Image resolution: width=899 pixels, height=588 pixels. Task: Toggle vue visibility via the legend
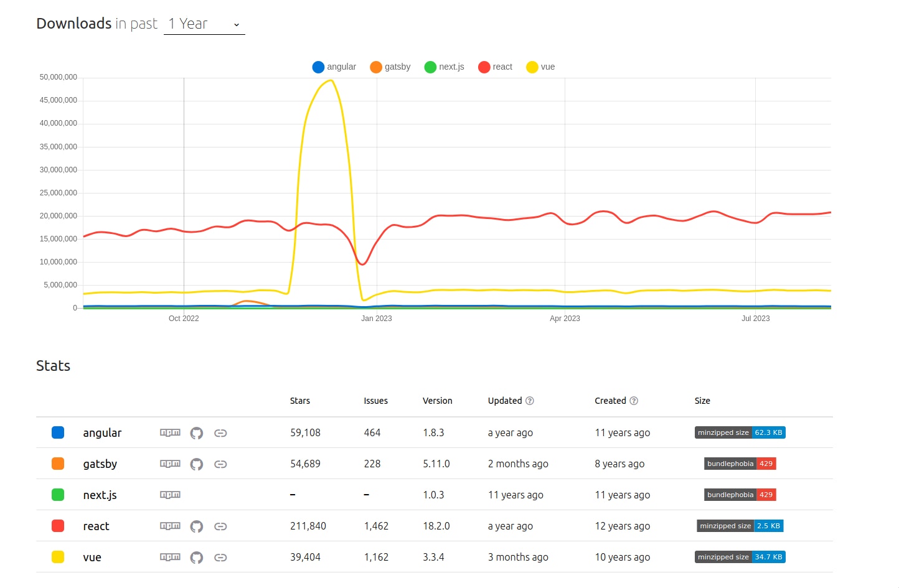coord(540,67)
